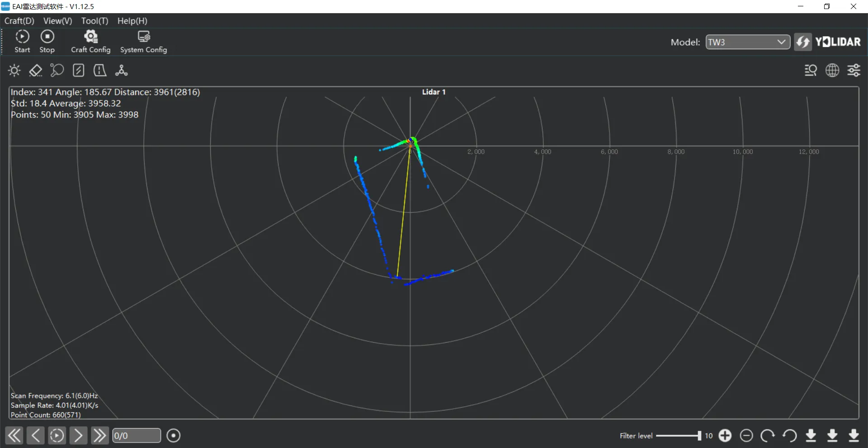868x448 pixels.
Task: Click the Start scan icon
Action: pyautogui.click(x=22, y=41)
